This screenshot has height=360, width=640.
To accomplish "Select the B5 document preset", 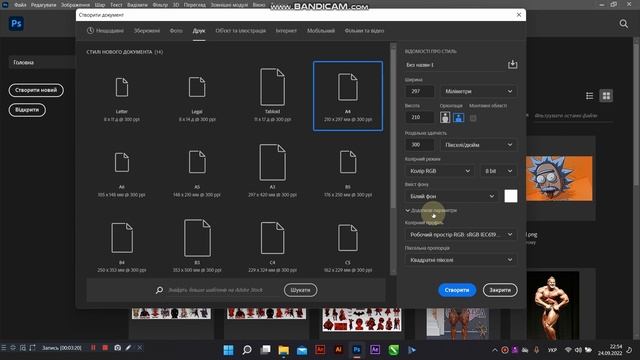I will [x=348, y=171].
